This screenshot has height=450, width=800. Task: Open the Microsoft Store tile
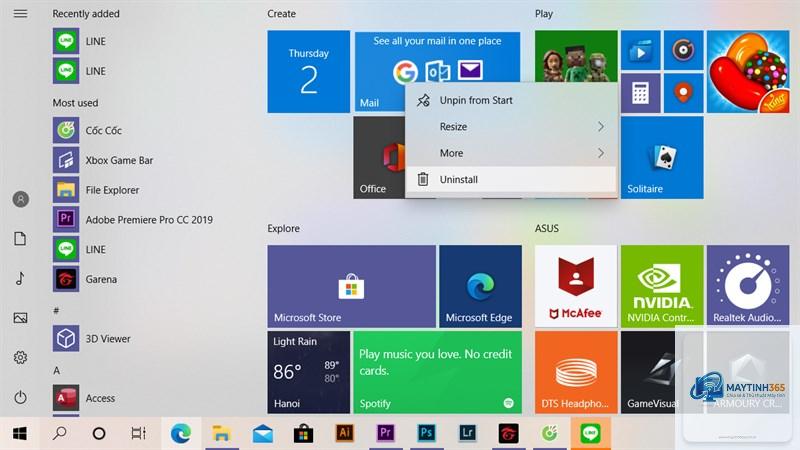click(x=352, y=286)
